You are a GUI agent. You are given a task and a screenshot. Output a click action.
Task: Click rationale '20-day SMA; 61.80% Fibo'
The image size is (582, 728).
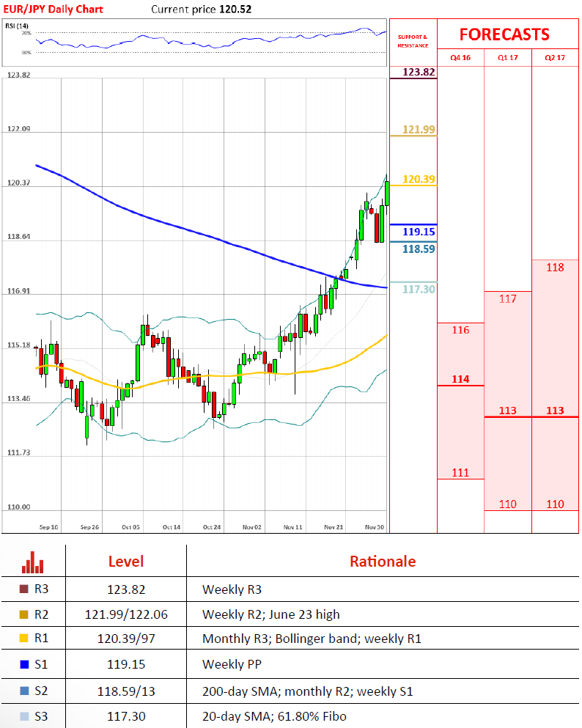click(x=274, y=717)
